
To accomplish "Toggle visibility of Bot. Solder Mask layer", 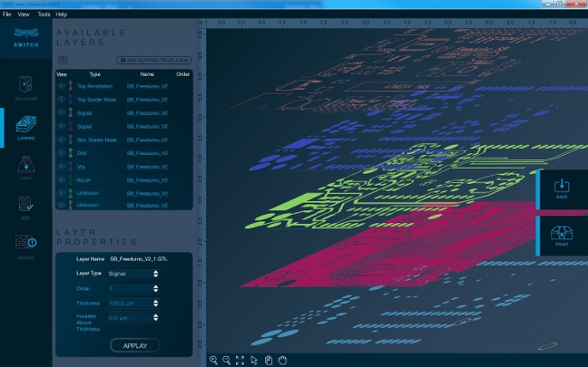I will [x=61, y=140].
